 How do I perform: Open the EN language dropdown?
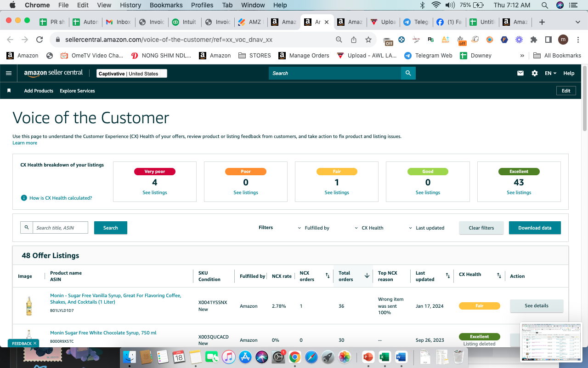[550, 73]
